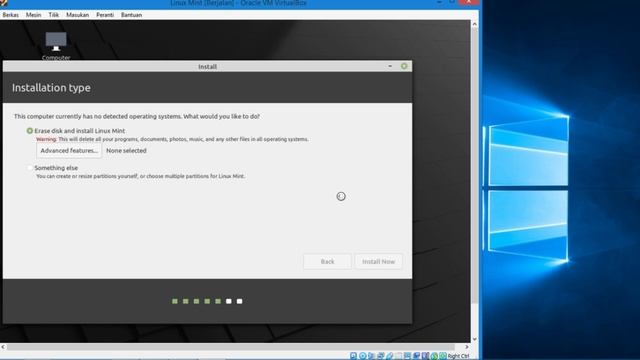Viewport: 640px width, 360px height.
Task: Click the optical drive status icon
Action: 362,356
